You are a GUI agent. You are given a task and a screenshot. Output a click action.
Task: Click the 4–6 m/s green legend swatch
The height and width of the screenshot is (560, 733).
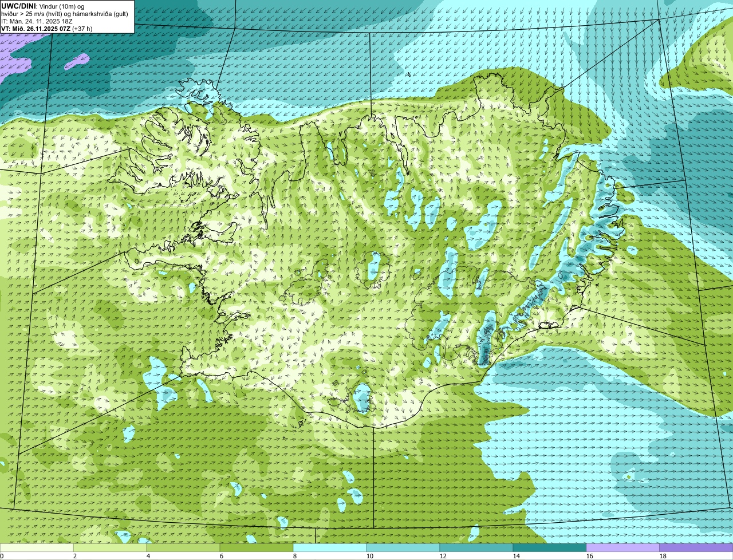tap(183, 548)
